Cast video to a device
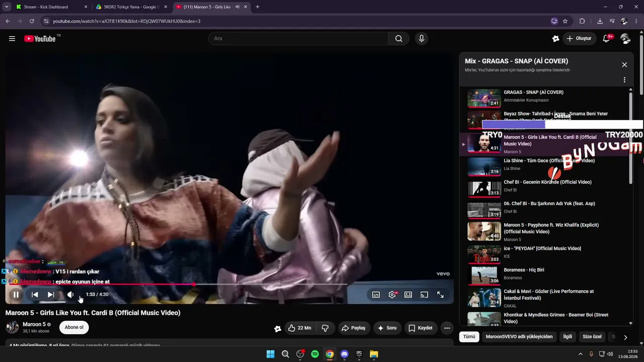Screen dimensions: 644x362 (x=424, y=295)
